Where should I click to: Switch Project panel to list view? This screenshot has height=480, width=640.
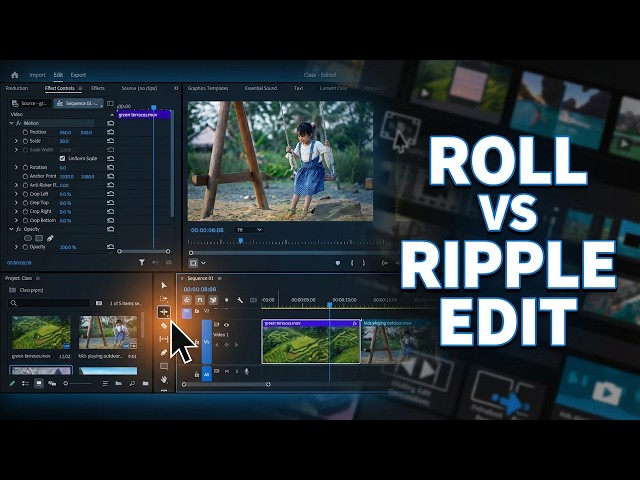(x=25, y=383)
